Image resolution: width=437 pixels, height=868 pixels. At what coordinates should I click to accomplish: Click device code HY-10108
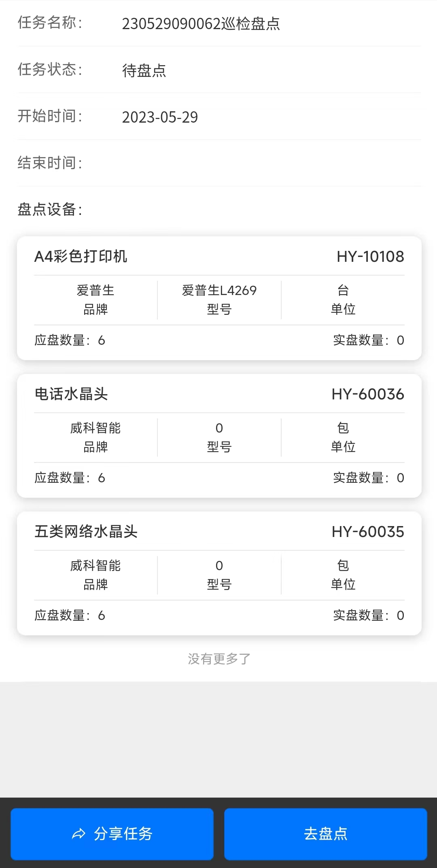click(370, 257)
